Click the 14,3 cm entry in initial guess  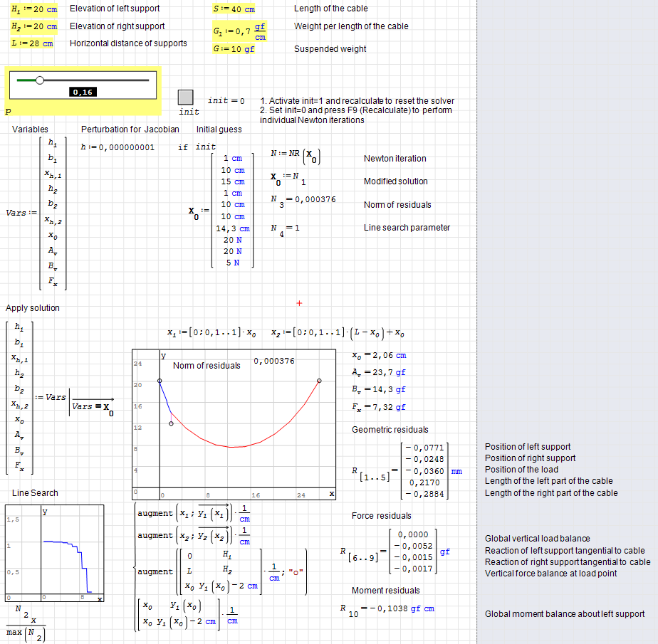(x=233, y=228)
